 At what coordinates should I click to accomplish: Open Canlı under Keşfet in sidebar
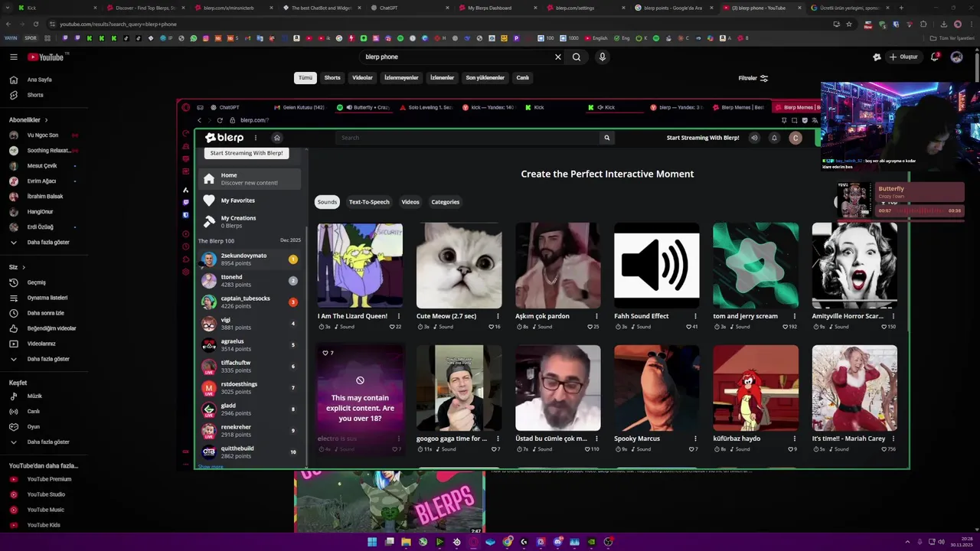(x=34, y=412)
